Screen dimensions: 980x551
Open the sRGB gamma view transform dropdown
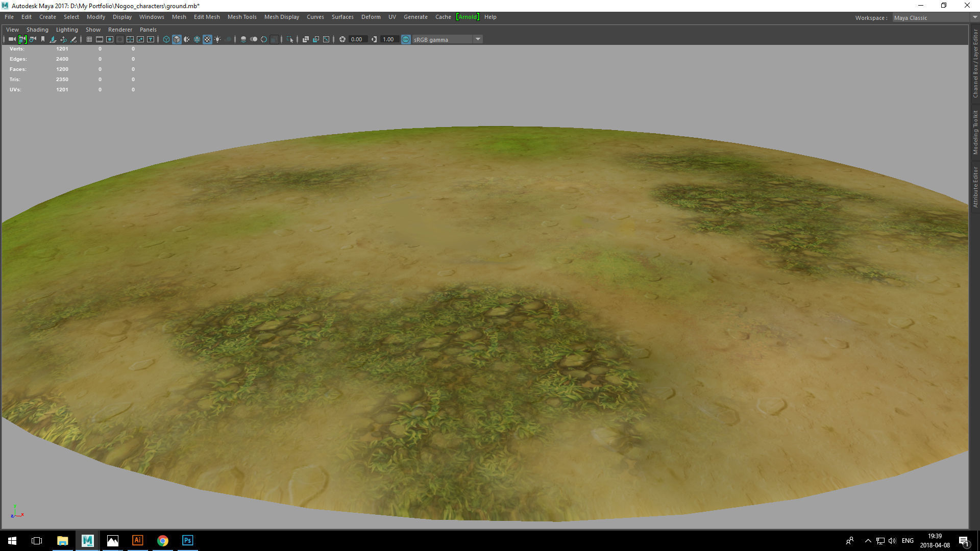pyautogui.click(x=478, y=39)
